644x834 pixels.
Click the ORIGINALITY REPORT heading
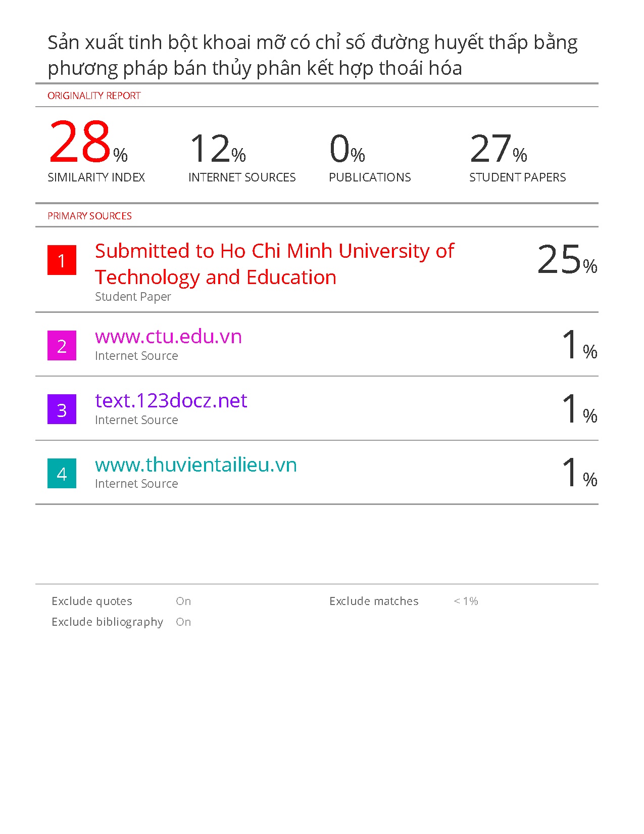(94, 96)
